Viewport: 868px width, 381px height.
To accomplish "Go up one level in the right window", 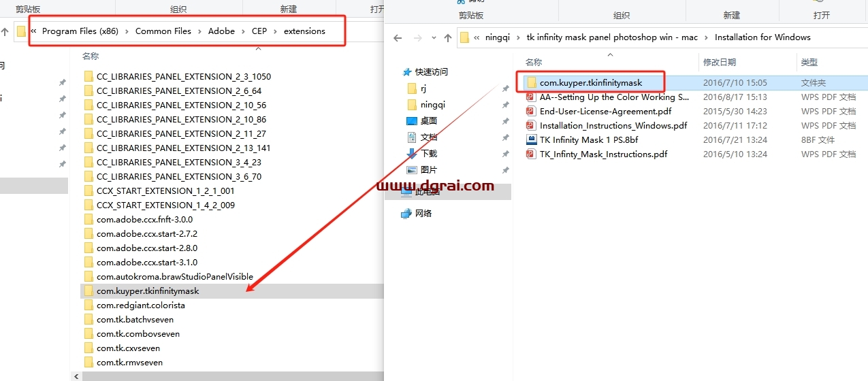I will (x=447, y=37).
